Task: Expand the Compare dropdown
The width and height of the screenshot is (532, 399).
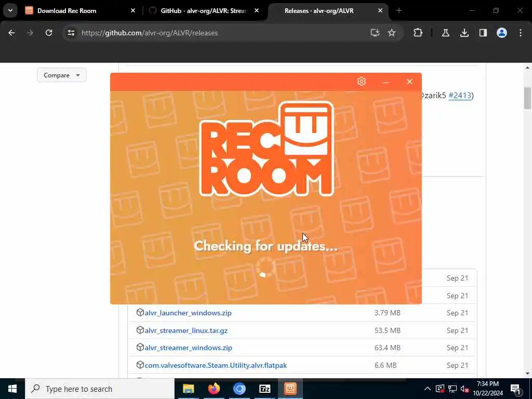Action: tap(61, 75)
